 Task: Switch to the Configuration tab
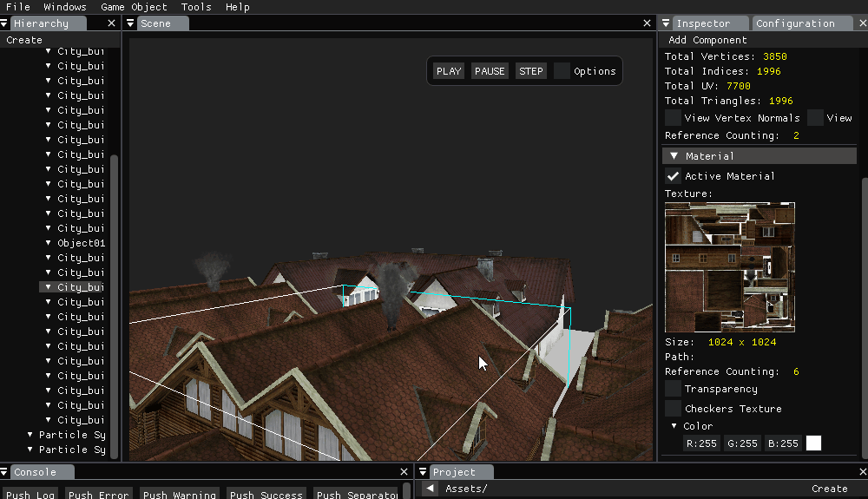794,23
